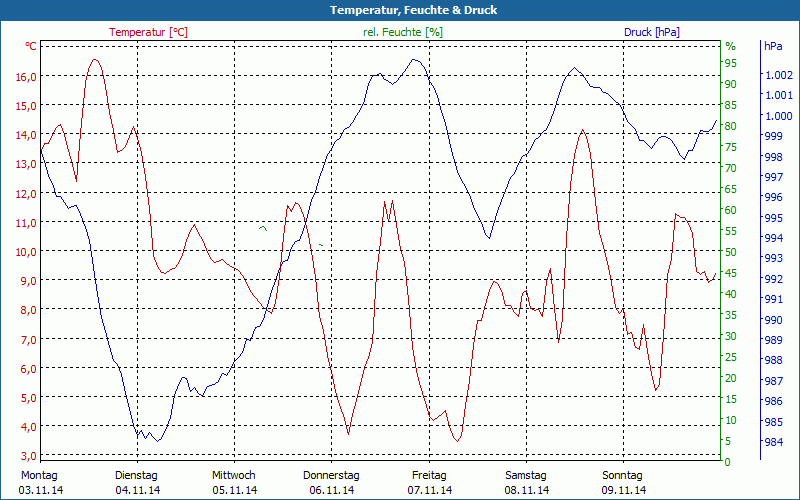Click the date 09.11.14

pyautogui.click(x=623, y=491)
